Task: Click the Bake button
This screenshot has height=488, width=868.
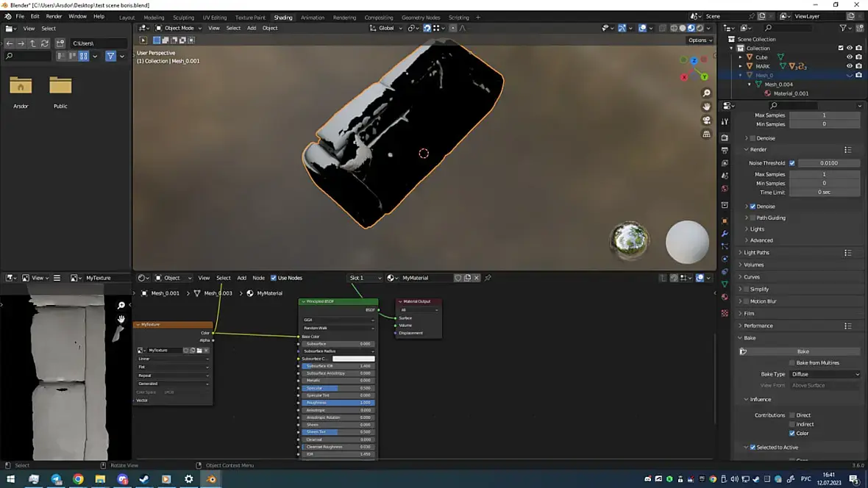Action: 803,351
